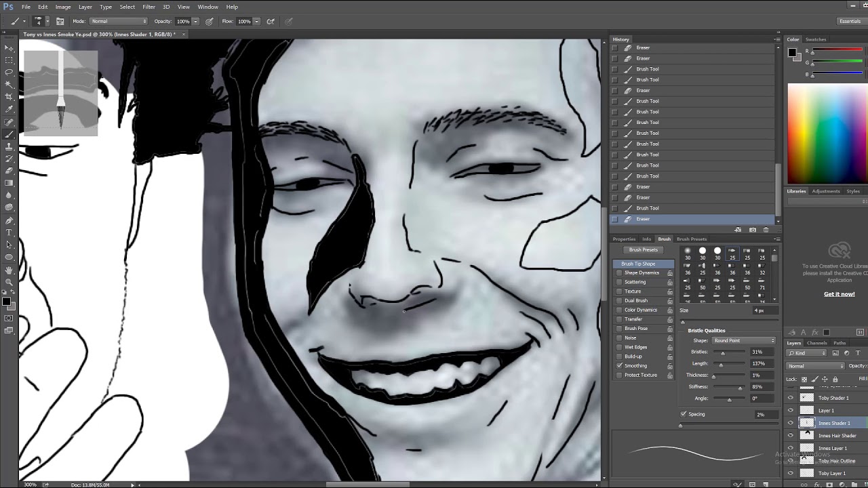Select the Crop tool
Screen dimensions: 868x488
click(9, 97)
